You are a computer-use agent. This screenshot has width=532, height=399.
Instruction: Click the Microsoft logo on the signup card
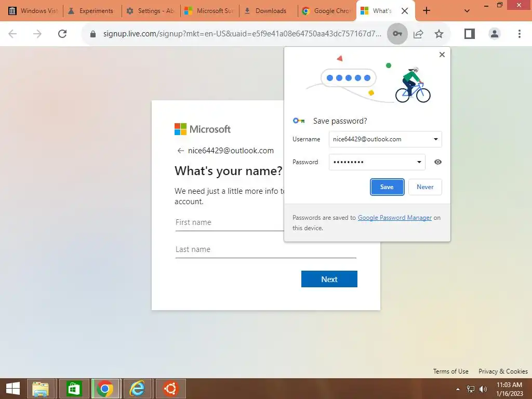click(203, 129)
